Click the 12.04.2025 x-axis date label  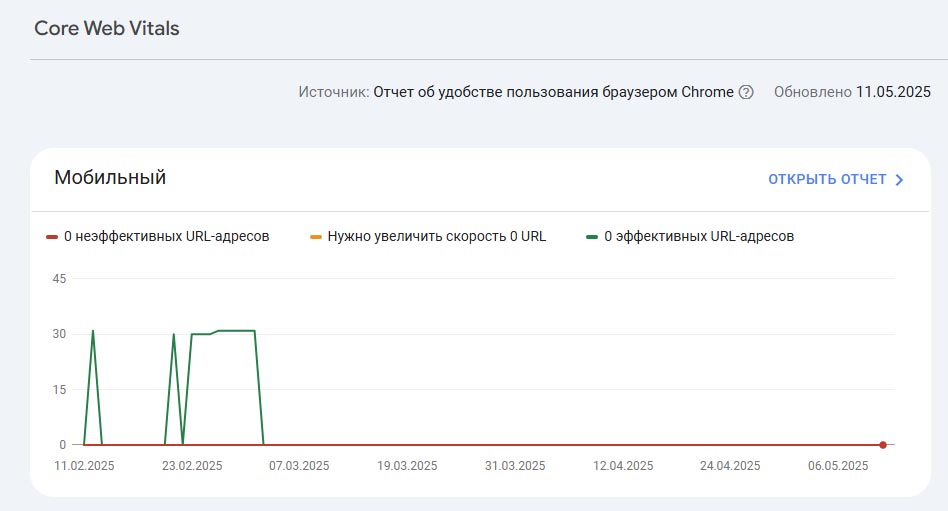(x=623, y=466)
